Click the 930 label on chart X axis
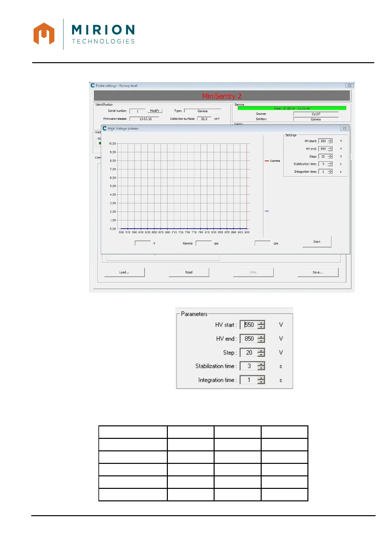The height and width of the screenshot is (554, 392). pyautogui.click(x=247, y=232)
